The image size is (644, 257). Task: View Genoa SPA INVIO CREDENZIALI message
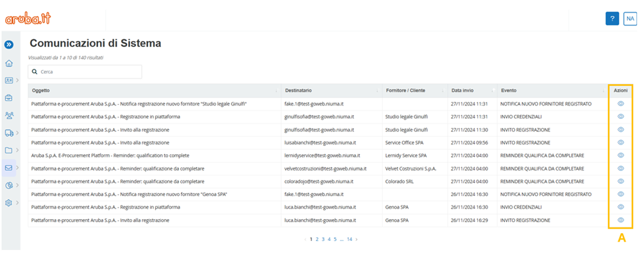click(x=621, y=207)
